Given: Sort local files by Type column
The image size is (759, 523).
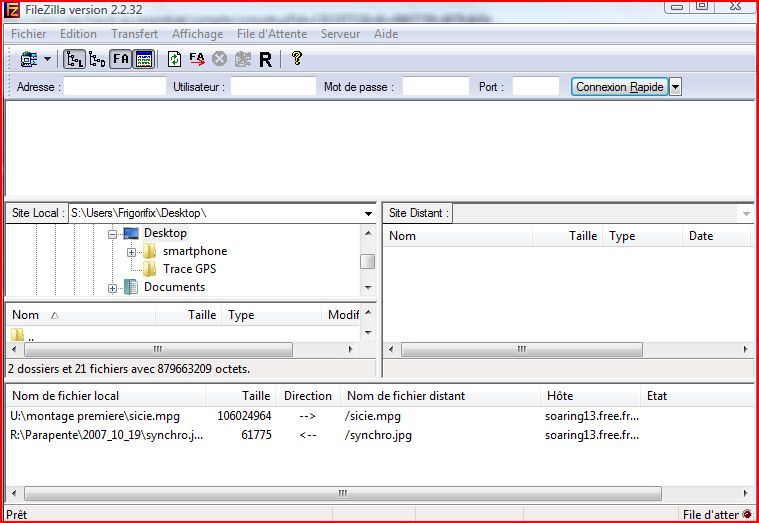Looking at the screenshot, I should click(272, 315).
